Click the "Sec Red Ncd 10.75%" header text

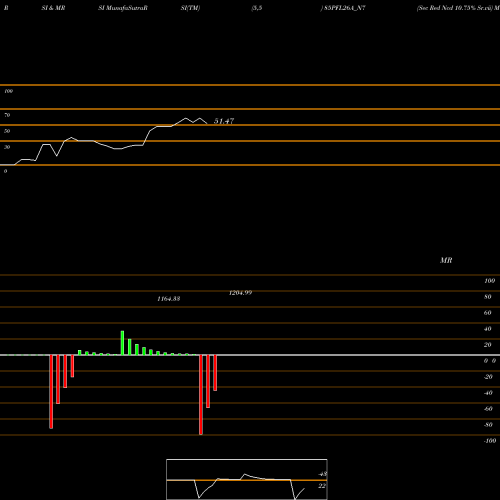tap(446, 8)
